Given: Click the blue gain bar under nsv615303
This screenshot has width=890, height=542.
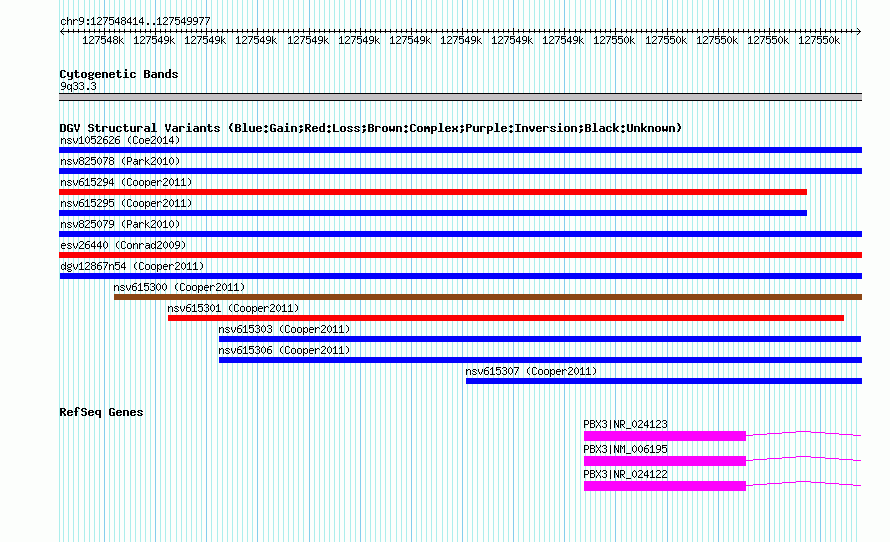Looking at the screenshot, I should coord(540,339).
